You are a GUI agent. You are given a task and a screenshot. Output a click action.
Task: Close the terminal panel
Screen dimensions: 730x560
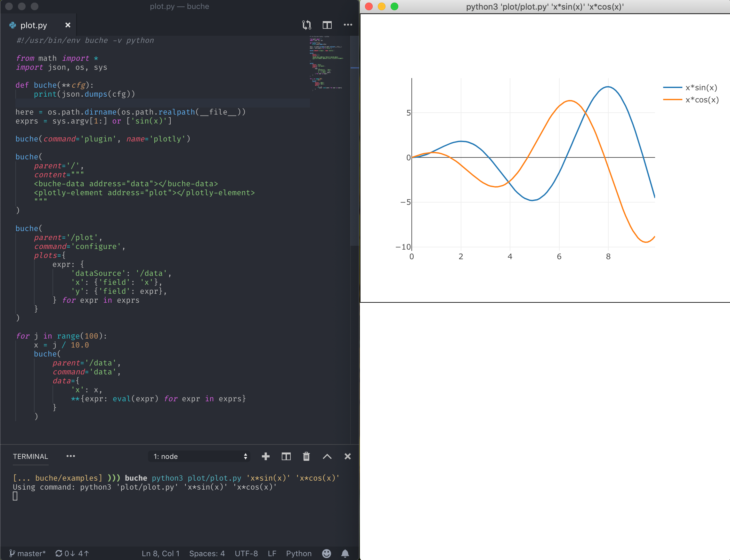point(347,456)
